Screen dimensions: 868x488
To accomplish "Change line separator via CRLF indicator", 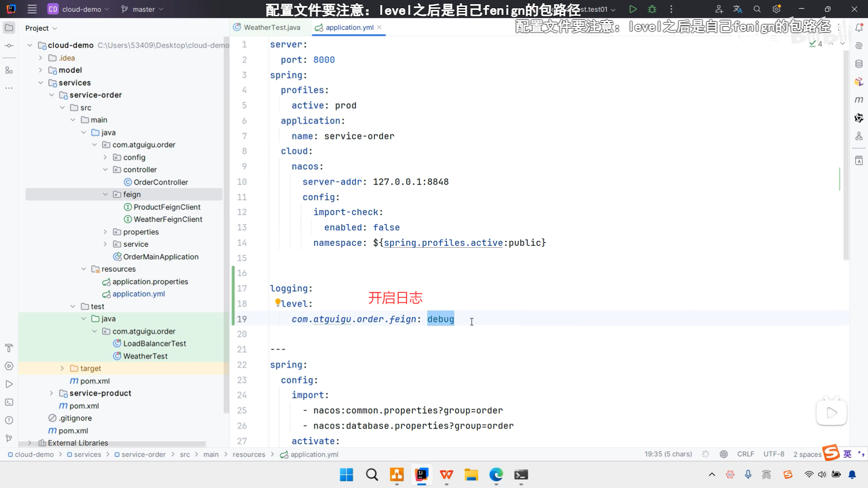I will (745, 454).
